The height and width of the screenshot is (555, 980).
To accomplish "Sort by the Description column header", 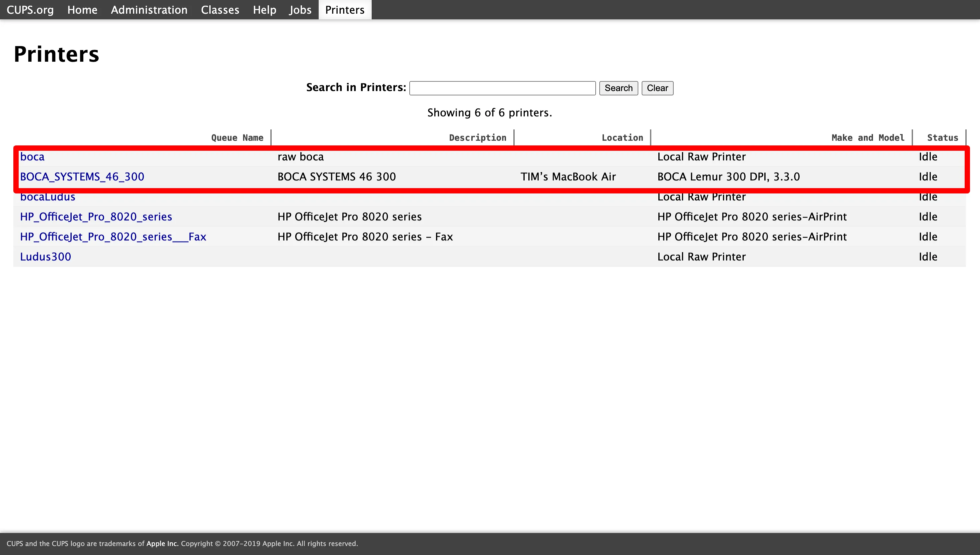I will tap(478, 138).
